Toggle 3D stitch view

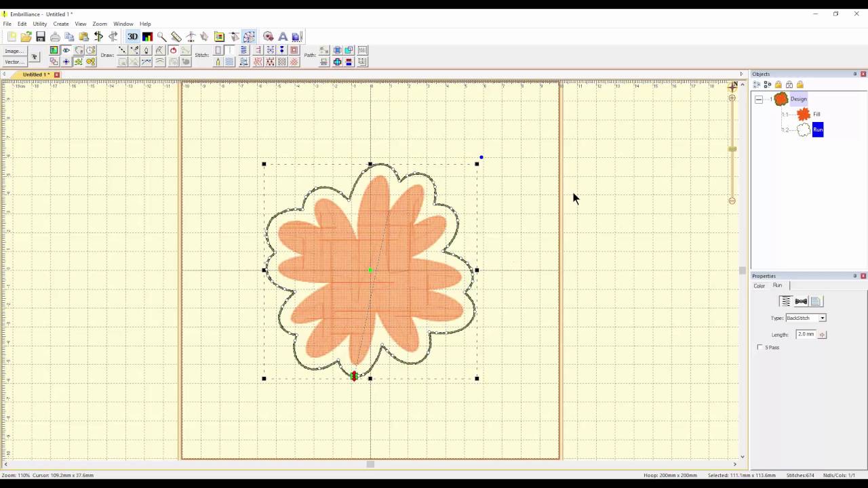(133, 37)
